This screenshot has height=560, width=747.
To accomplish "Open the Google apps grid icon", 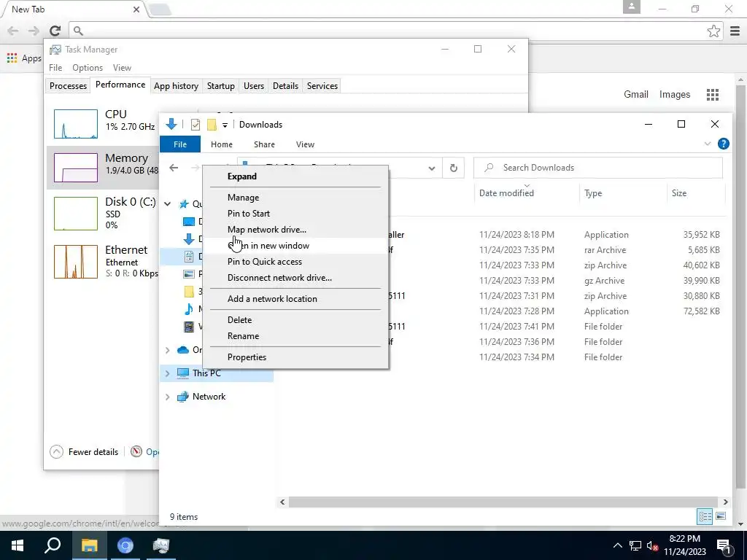I will click(713, 94).
